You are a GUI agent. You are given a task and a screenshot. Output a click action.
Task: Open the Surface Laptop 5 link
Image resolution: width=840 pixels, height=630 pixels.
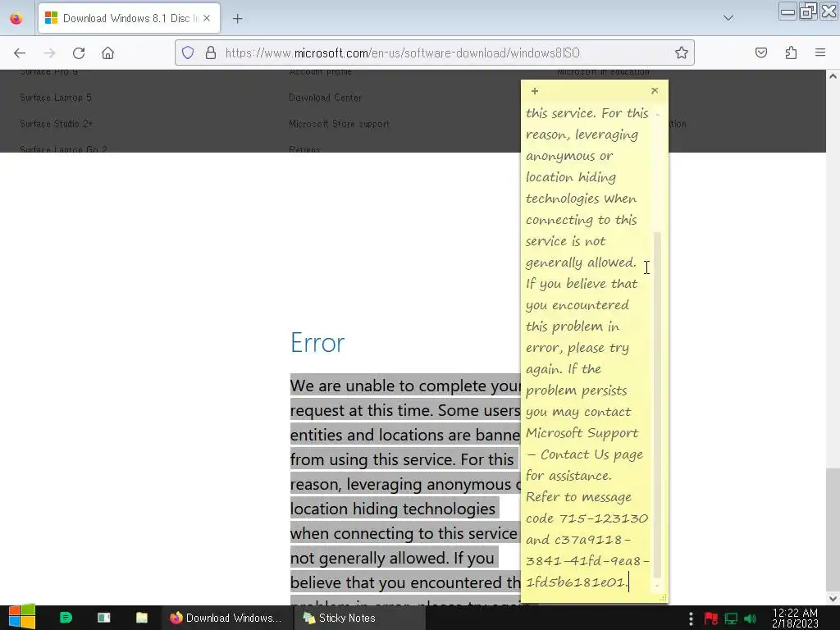point(56,98)
